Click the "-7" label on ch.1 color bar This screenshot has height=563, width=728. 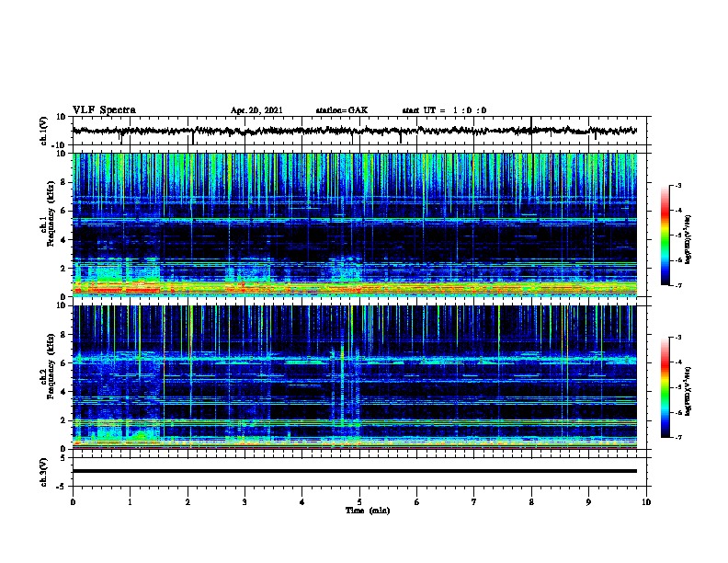coord(677,285)
